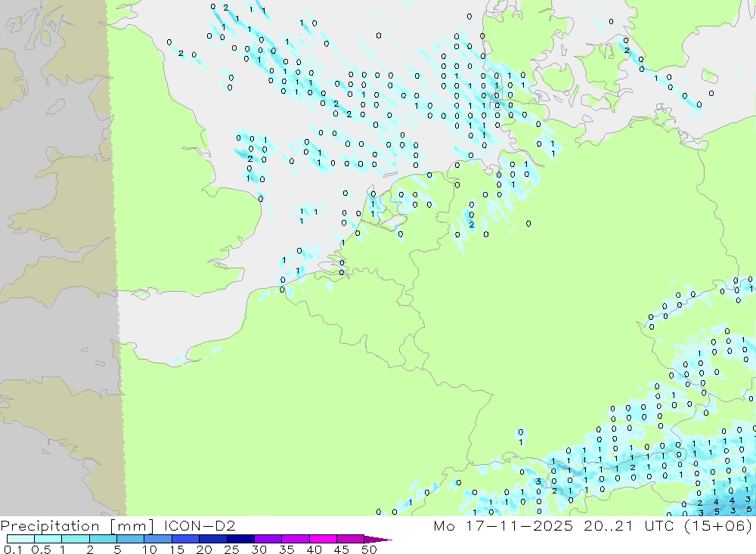The width and height of the screenshot is (756, 554).
Task: Click the 0.1–0.5 mm palest cyan legend swatch
Action: [x=20, y=539]
